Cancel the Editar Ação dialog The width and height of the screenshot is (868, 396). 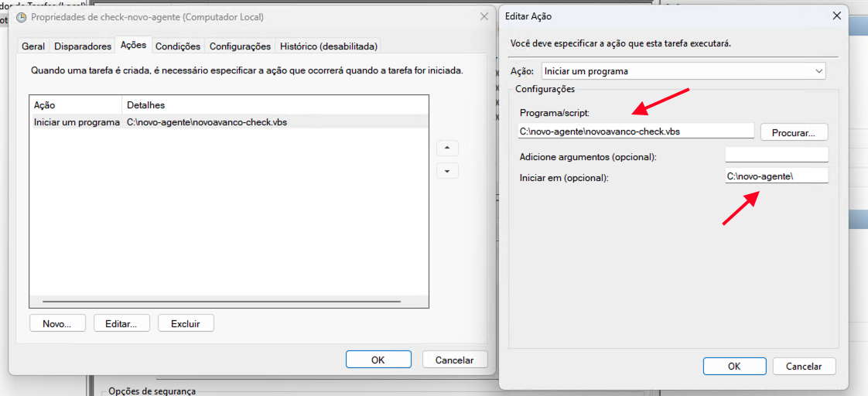[803, 367]
